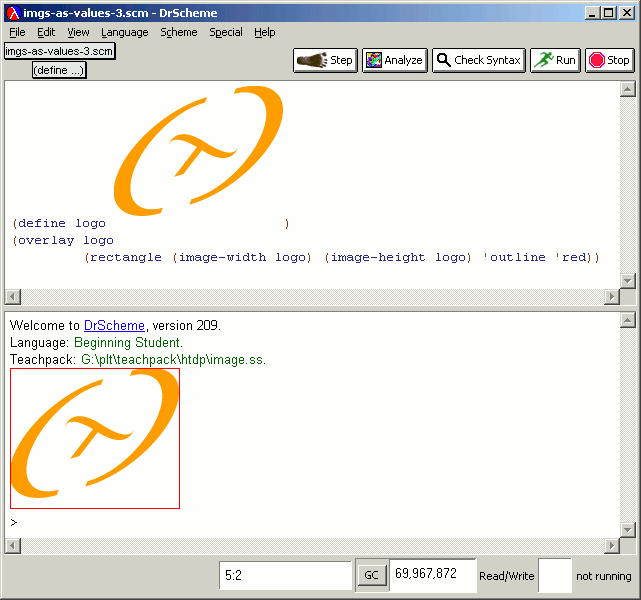
Task: Click the interactions prompt '>'
Action: [13, 522]
